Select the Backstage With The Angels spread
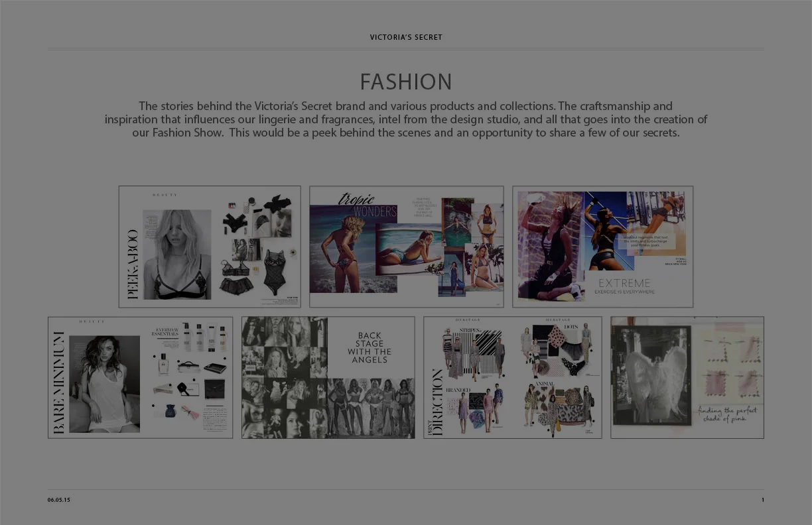Viewport: 812px width, 525px height. tap(328, 377)
